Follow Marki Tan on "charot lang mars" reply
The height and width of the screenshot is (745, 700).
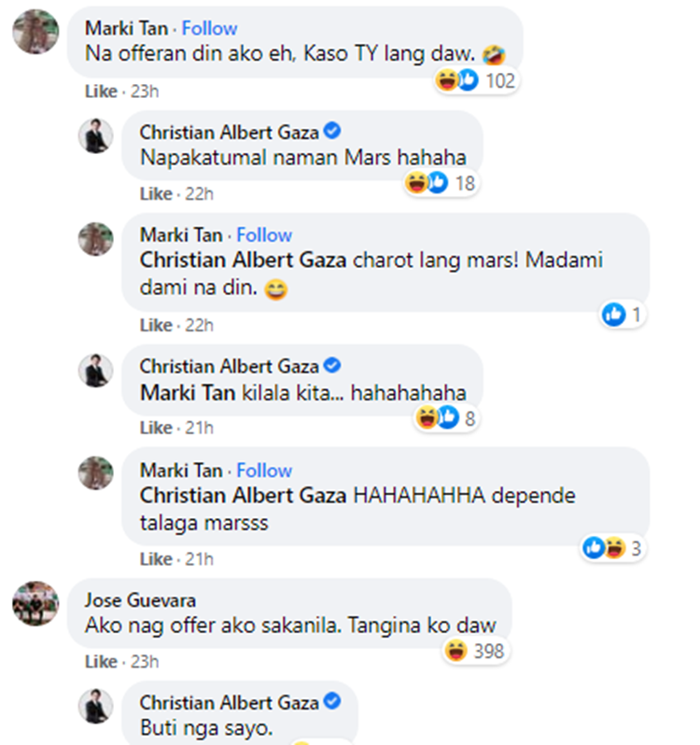264,235
